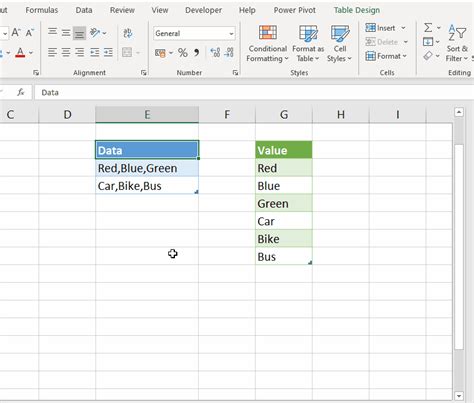The width and height of the screenshot is (474, 403).
Task: Select the green Value header cell
Action: coord(284,150)
